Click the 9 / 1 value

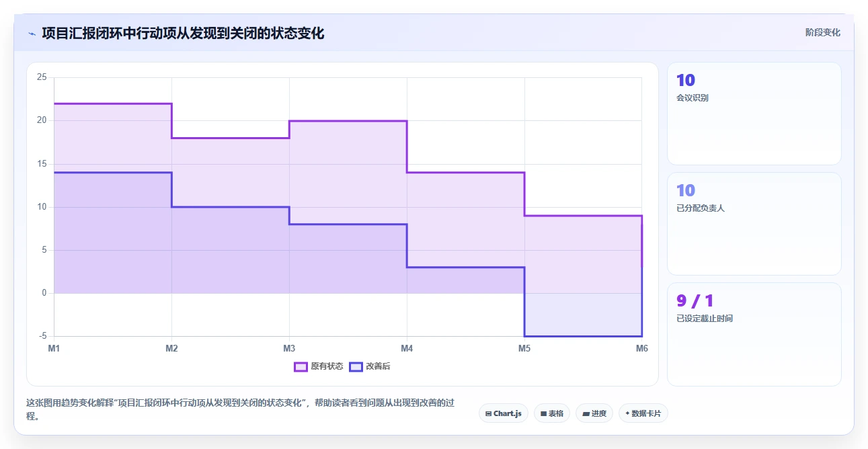tap(695, 300)
